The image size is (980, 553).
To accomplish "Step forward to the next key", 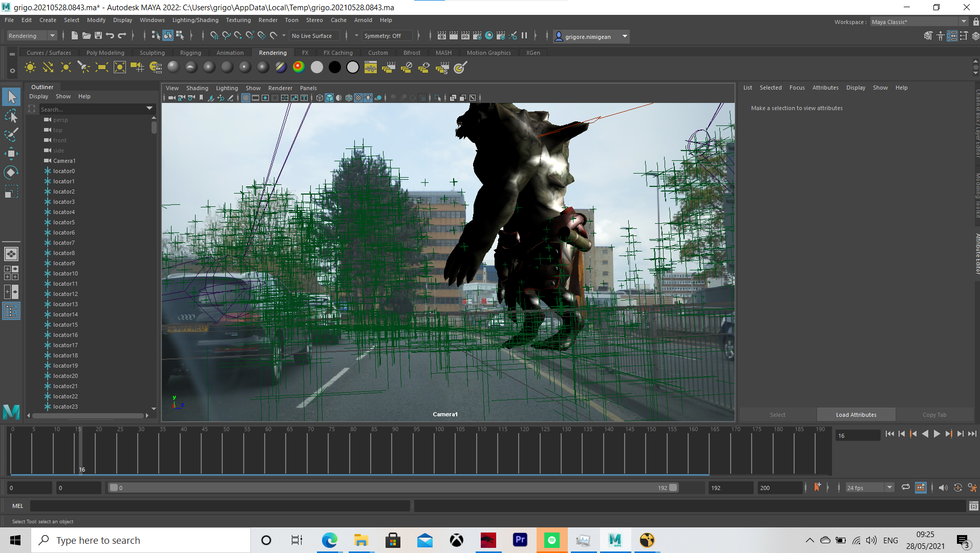I will click(948, 434).
